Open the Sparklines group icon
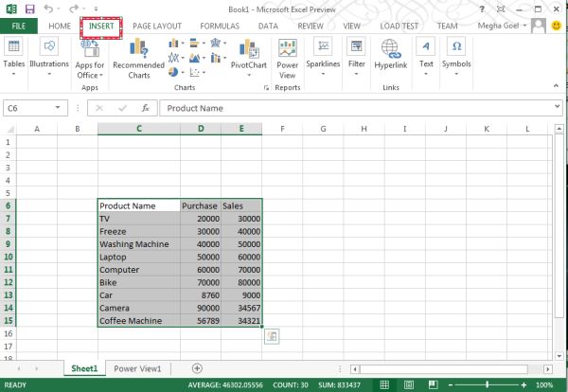568x392 pixels. click(323, 46)
